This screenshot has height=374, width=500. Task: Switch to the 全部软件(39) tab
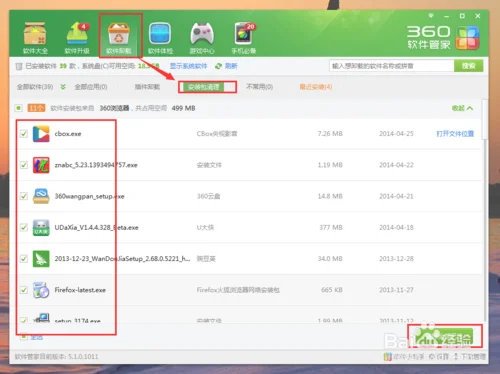[35, 87]
